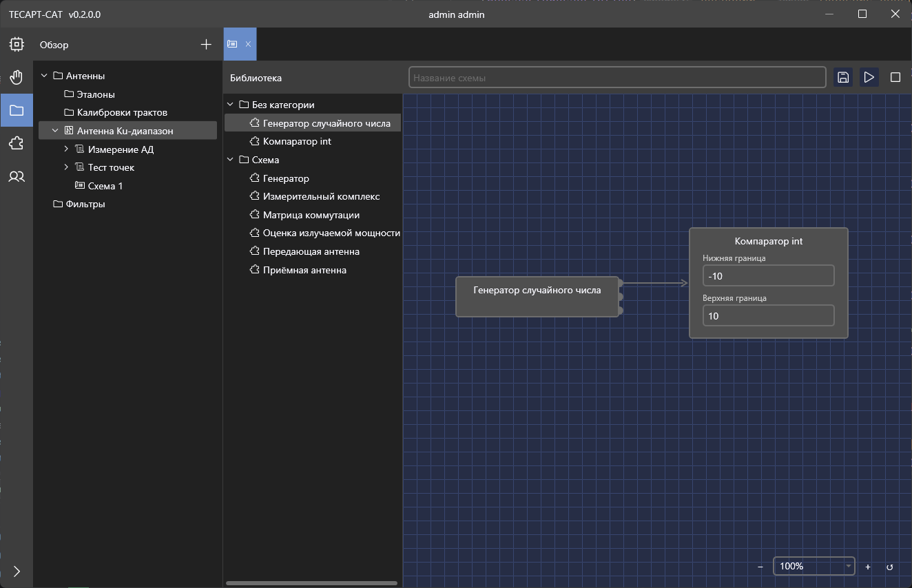Add a new item with the plus icon

pyautogui.click(x=206, y=45)
